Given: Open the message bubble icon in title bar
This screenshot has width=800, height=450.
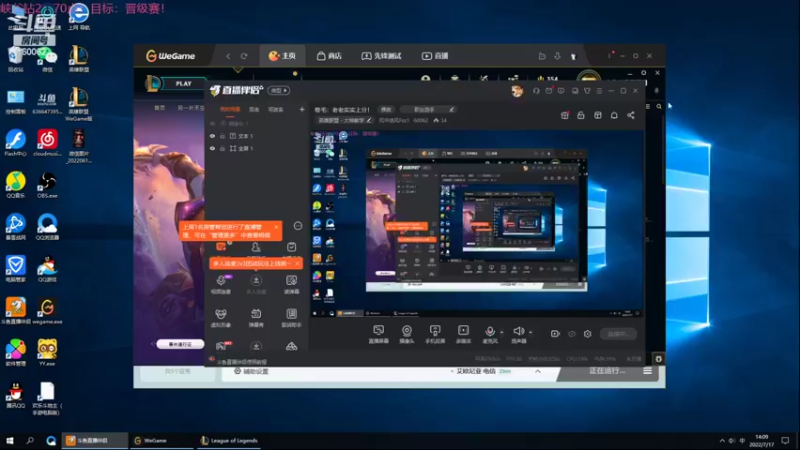Looking at the screenshot, I should (561, 91).
